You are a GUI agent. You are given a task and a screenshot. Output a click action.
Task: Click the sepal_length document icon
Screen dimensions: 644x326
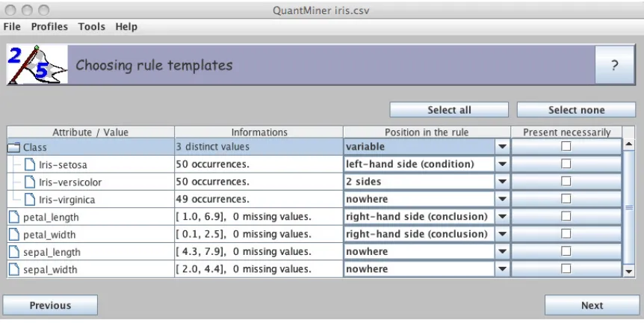click(14, 251)
